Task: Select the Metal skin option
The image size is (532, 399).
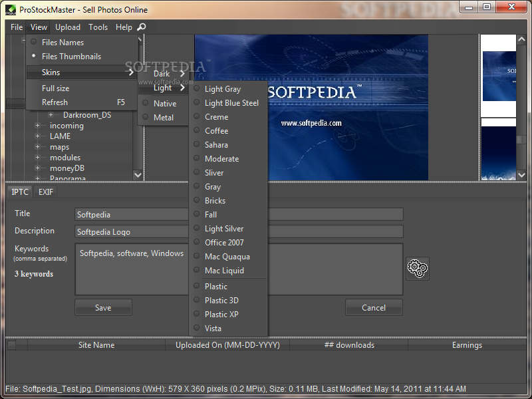Action: [163, 118]
